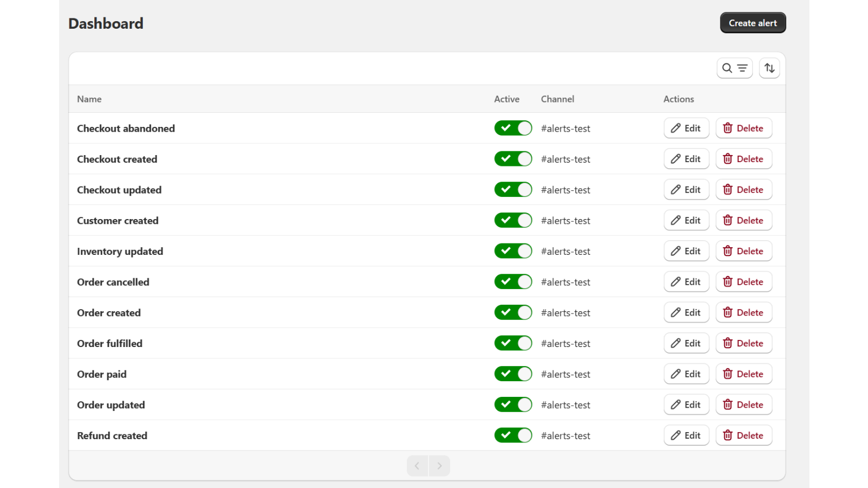
Task: Open the search and filter panel
Action: [x=735, y=68]
